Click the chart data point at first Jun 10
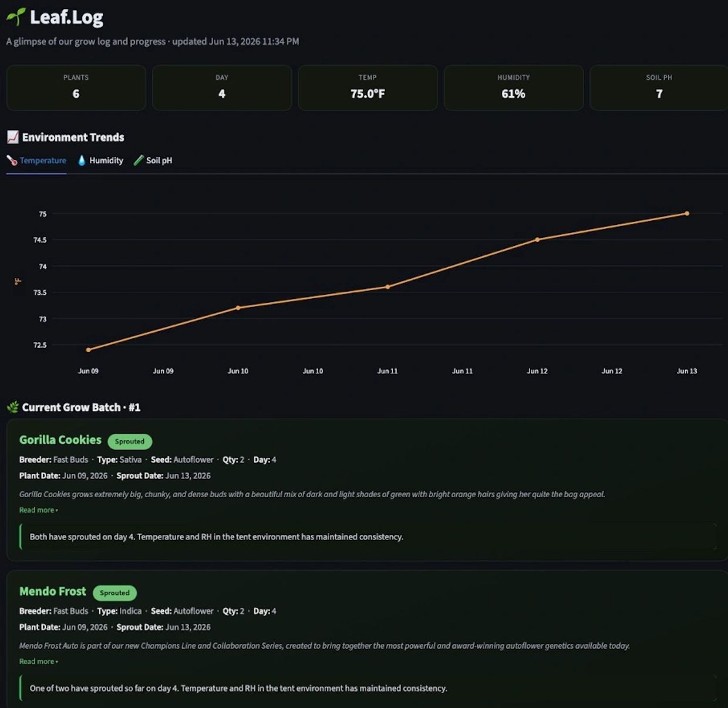The width and height of the screenshot is (728, 708). pyautogui.click(x=238, y=308)
